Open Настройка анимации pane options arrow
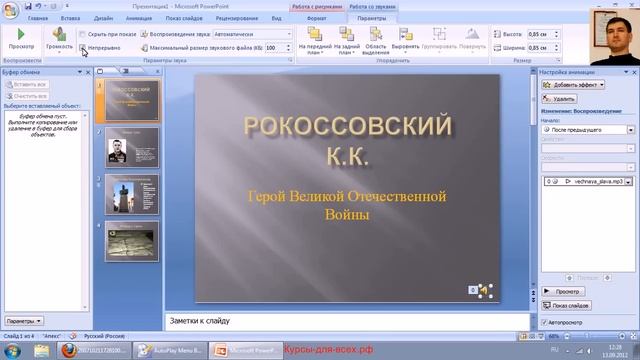 click(626, 72)
